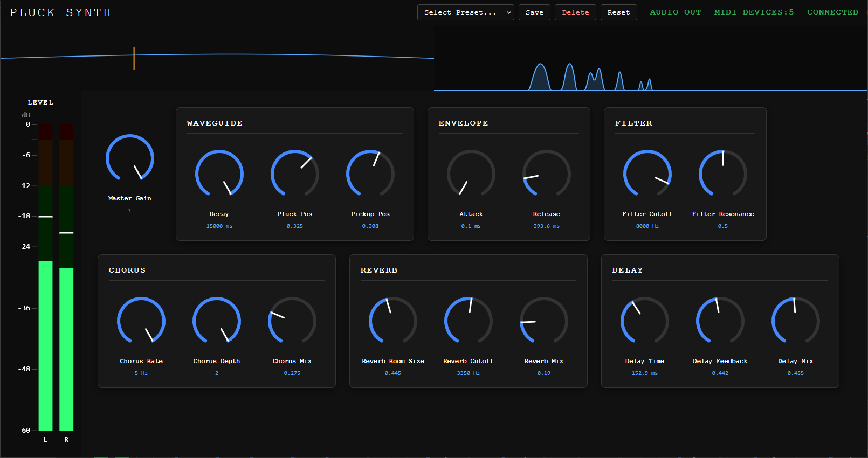This screenshot has height=458, width=868.
Task: Click the Delay Feedback value 0.442
Action: click(x=720, y=373)
